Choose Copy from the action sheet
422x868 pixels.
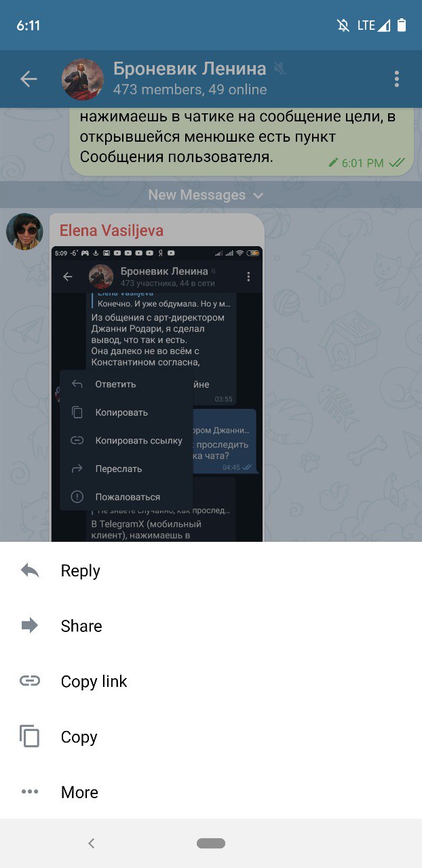click(x=211, y=736)
